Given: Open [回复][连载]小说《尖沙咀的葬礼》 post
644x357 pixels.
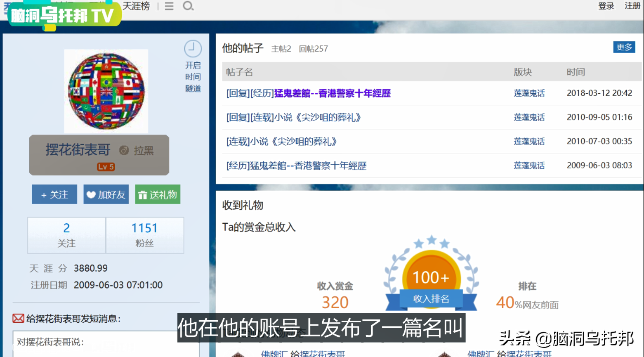Looking at the screenshot, I should click(x=293, y=118).
